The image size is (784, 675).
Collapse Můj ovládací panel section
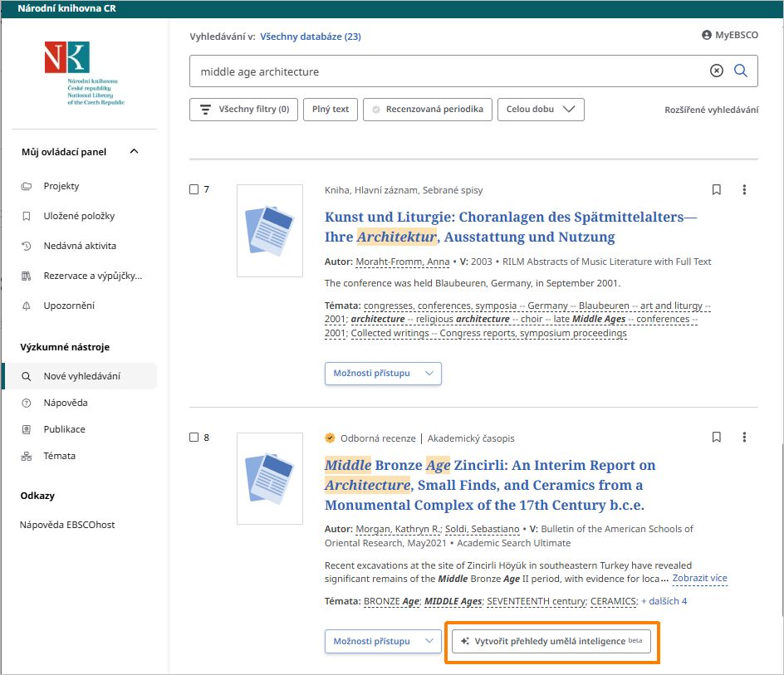(x=134, y=151)
